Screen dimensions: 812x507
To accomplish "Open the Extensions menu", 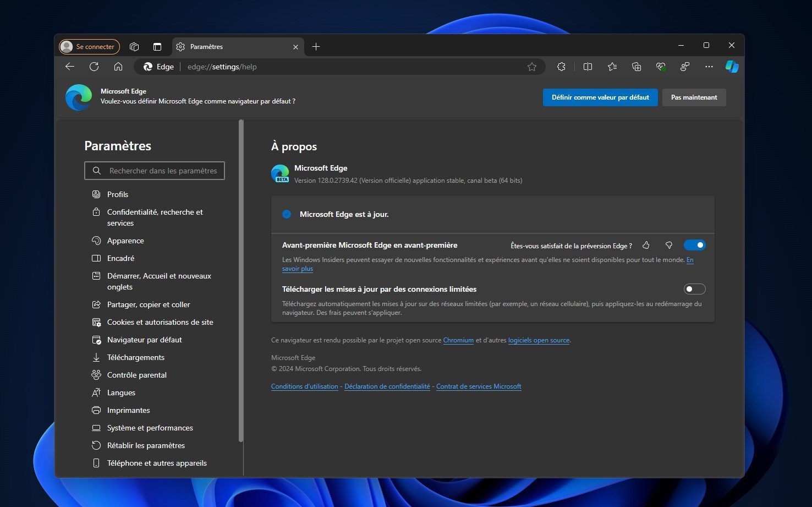I will click(x=561, y=66).
